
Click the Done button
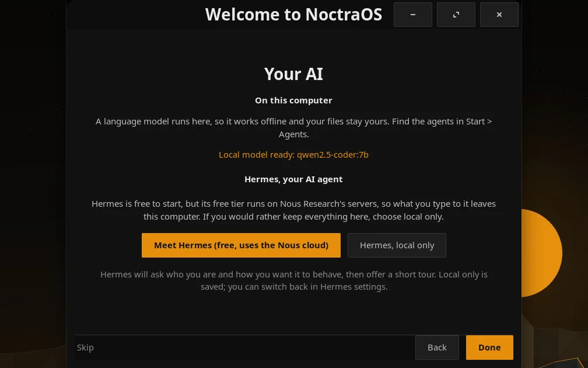click(489, 348)
